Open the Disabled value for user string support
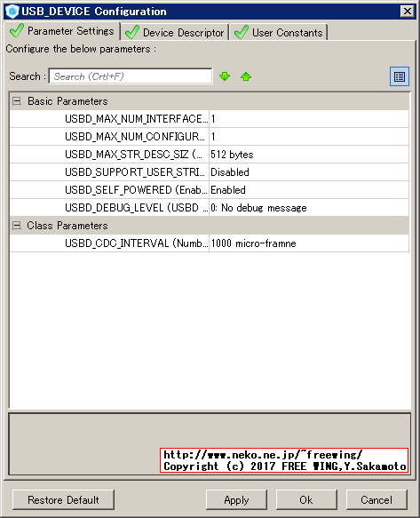This screenshot has width=420, height=518. pyautogui.click(x=309, y=172)
